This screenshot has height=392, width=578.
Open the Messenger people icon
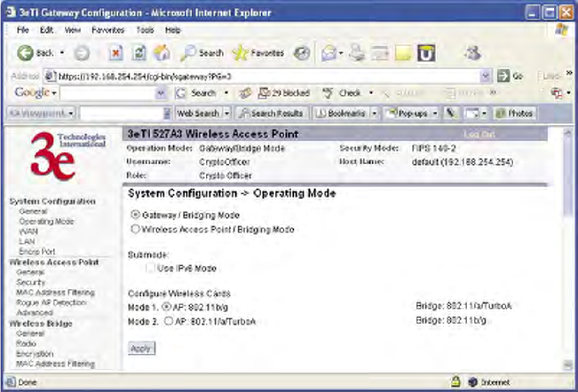point(472,52)
